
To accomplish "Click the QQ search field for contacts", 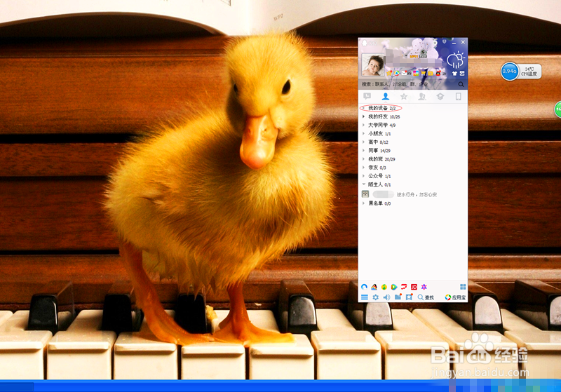I will [x=407, y=84].
